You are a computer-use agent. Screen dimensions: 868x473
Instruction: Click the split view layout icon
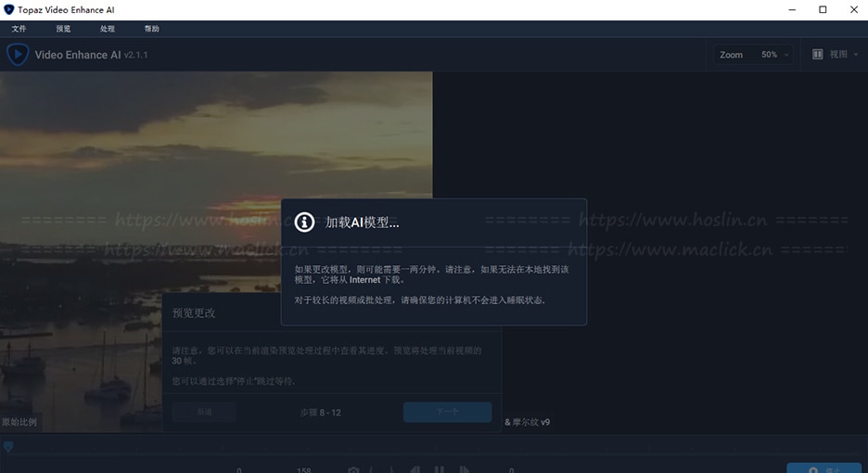coord(817,55)
